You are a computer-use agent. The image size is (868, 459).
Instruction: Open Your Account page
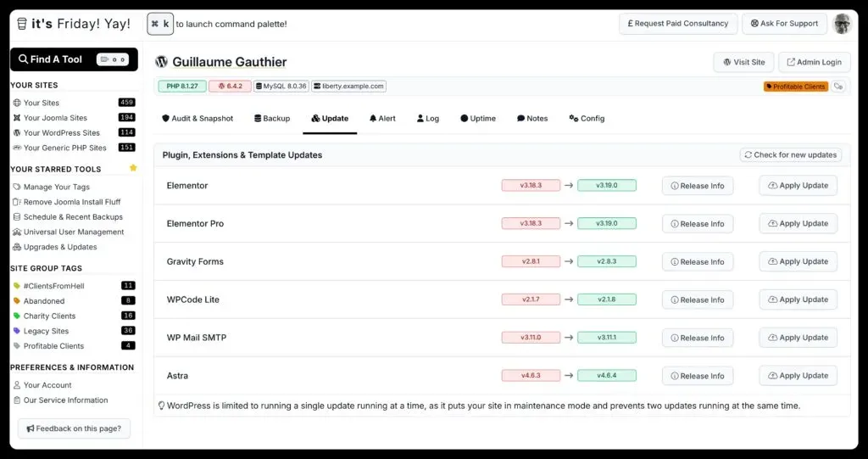42,384
